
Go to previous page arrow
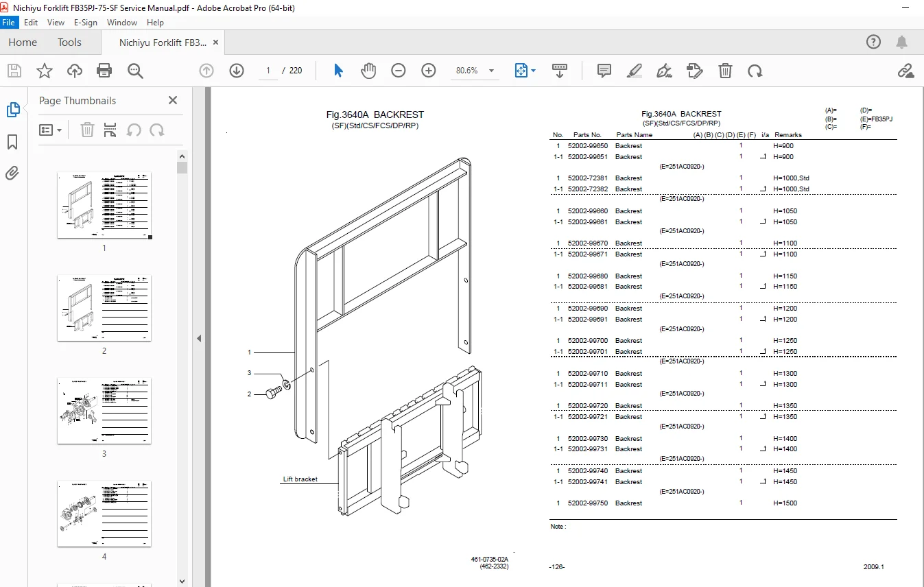coord(206,71)
